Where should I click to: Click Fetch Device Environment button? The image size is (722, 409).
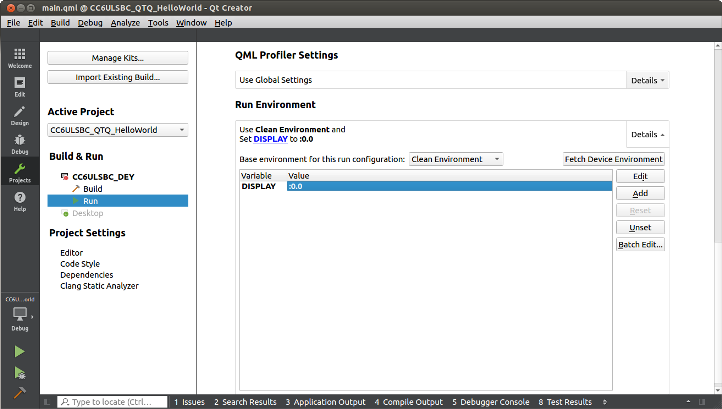pos(614,159)
